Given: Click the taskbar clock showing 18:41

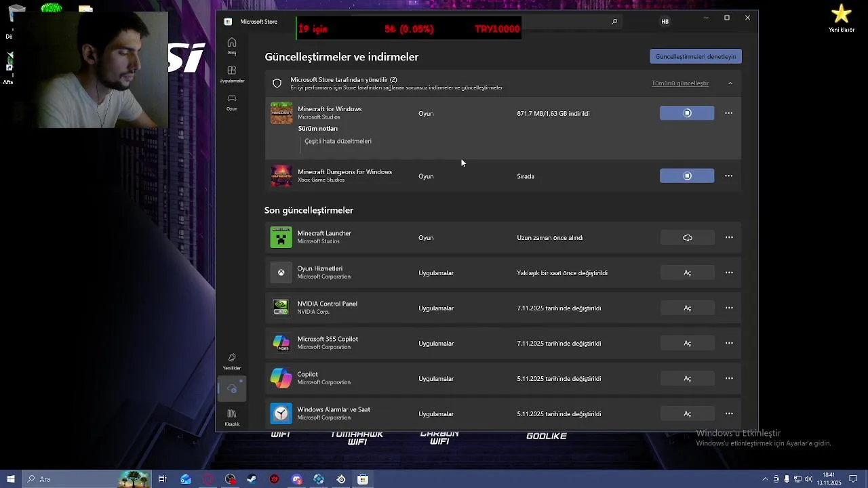Looking at the screenshot, I should point(829,479).
